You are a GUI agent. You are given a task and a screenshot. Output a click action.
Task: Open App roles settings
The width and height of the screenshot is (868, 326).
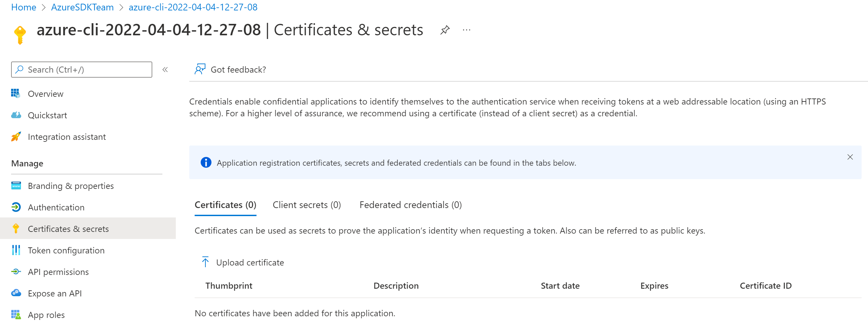coord(46,315)
